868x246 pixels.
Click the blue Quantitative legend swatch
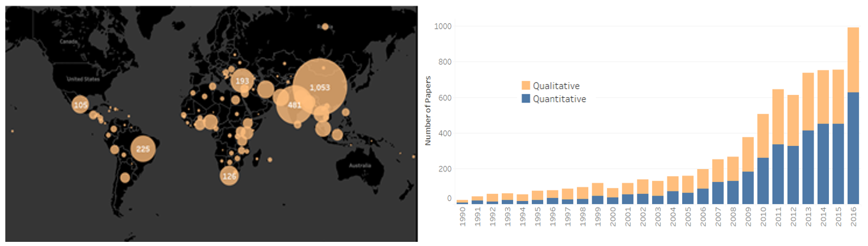[x=525, y=99]
